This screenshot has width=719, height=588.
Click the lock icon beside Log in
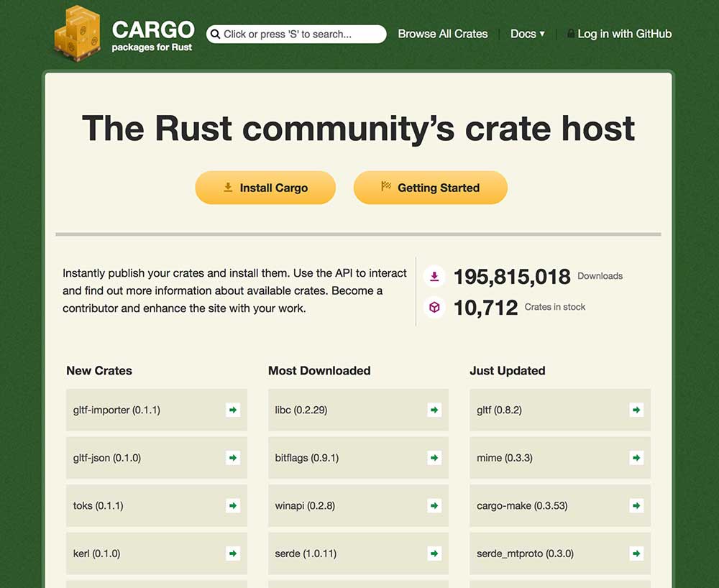click(571, 34)
